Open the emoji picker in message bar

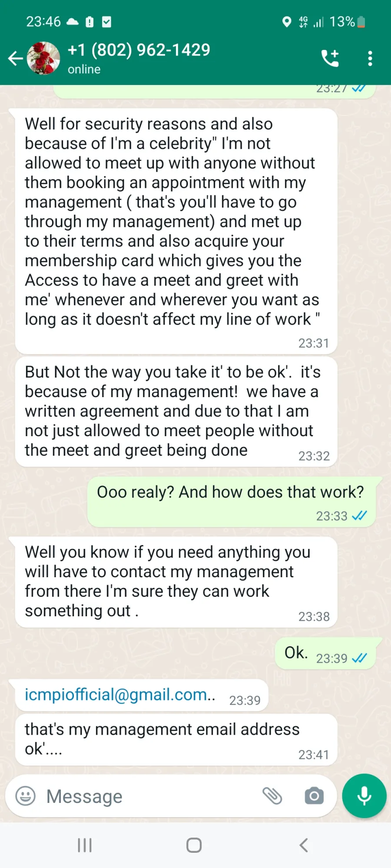26,796
